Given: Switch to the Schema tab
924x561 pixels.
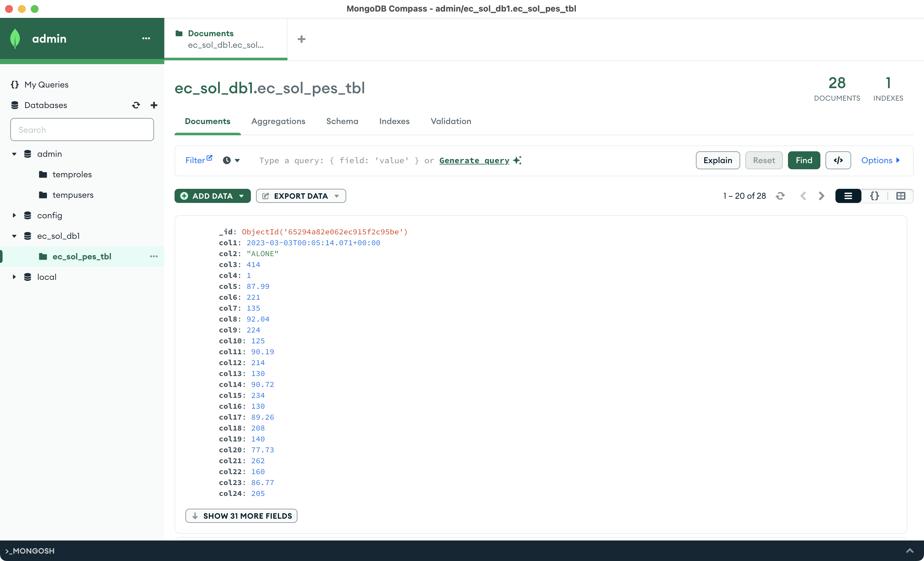Looking at the screenshot, I should 342,121.
